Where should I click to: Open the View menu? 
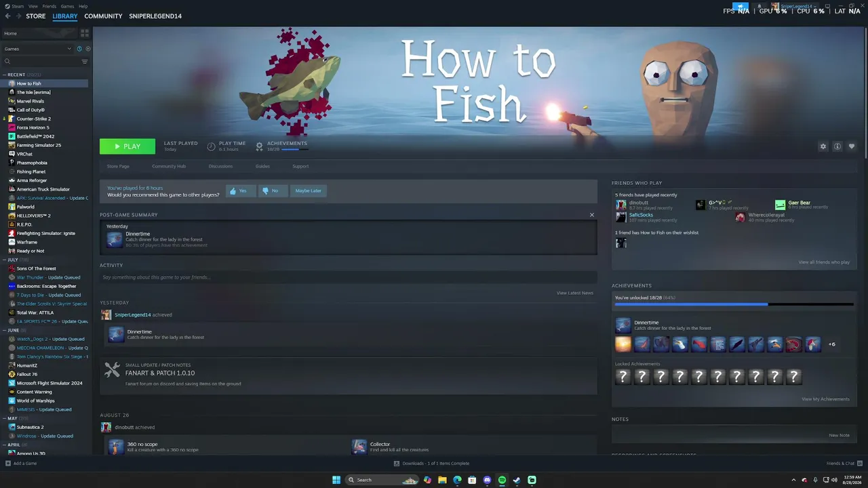click(33, 6)
